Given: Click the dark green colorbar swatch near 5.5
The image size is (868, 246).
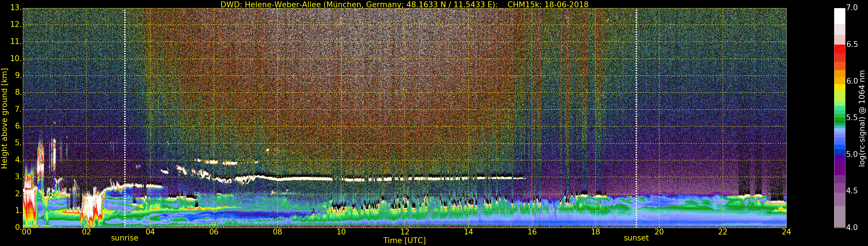Looking at the screenshot, I should point(839,119).
